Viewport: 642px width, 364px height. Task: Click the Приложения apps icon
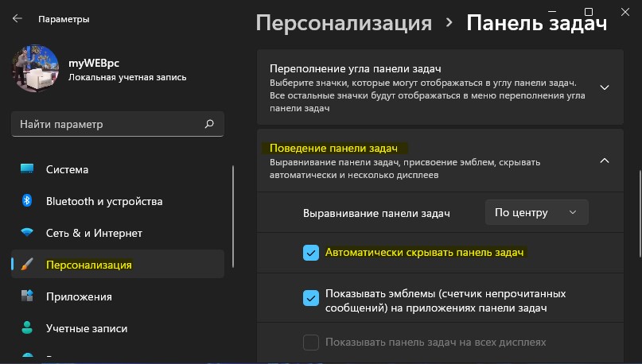tap(27, 296)
